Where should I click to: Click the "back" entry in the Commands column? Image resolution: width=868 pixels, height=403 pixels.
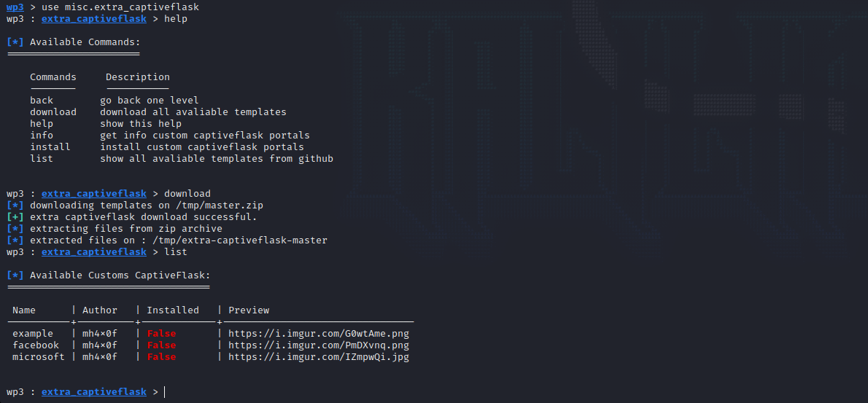pyautogui.click(x=42, y=101)
